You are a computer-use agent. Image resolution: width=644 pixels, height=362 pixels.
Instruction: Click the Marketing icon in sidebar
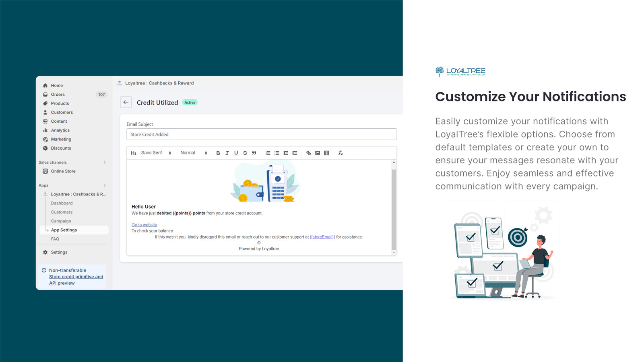point(45,139)
